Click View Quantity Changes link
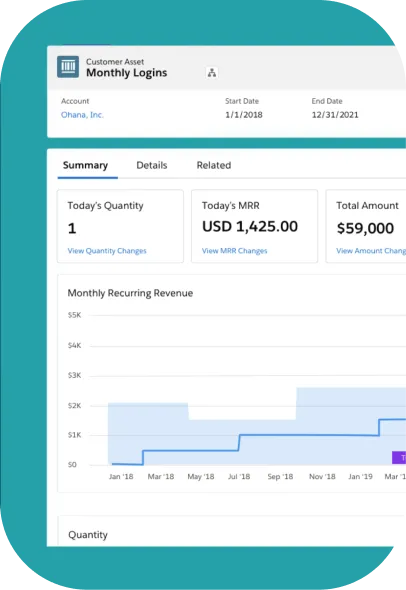This screenshot has height=590, width=406. [x=107, y=251]
